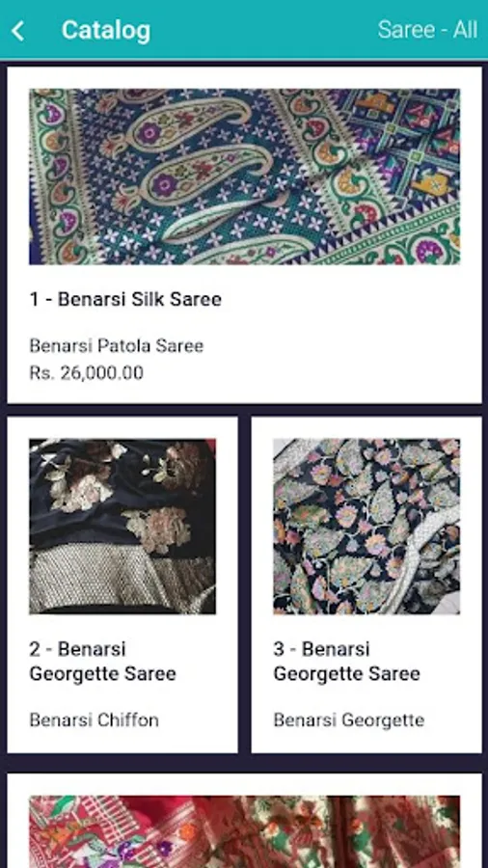Open the paisley georgette saree thumbnail

point(366,526)
